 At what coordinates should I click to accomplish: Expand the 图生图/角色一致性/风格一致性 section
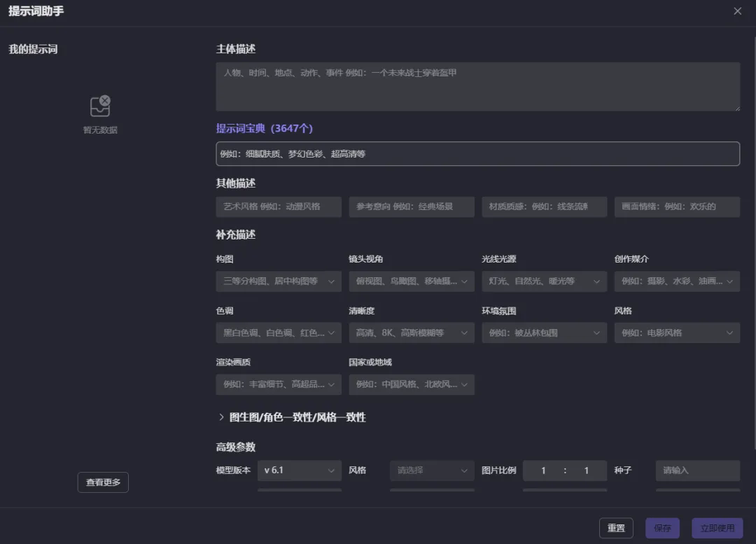tap(291, 417)
